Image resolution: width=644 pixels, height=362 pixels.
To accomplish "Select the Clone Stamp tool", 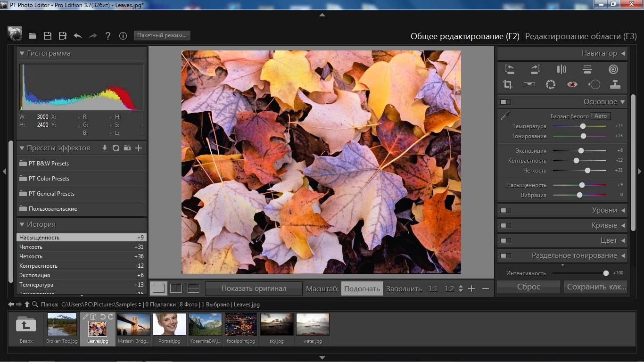I will tap(615, 84).
